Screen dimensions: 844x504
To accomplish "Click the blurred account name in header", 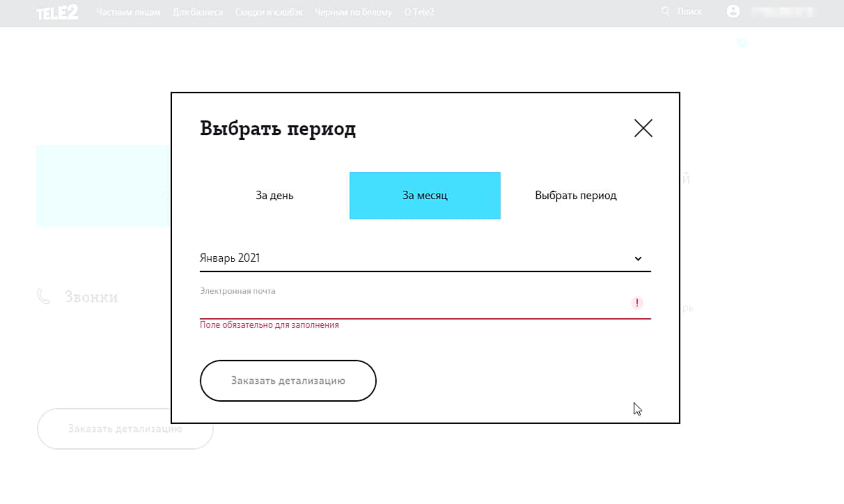I will coord(783,12).
